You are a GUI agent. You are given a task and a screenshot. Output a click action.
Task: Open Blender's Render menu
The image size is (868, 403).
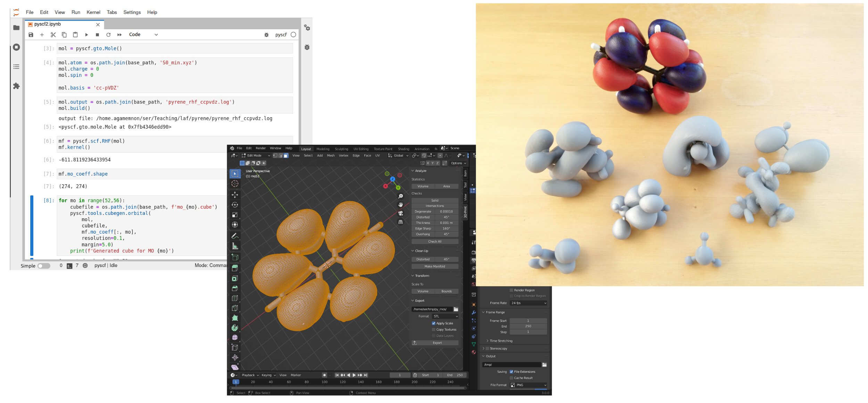click(x=261, y=148)
